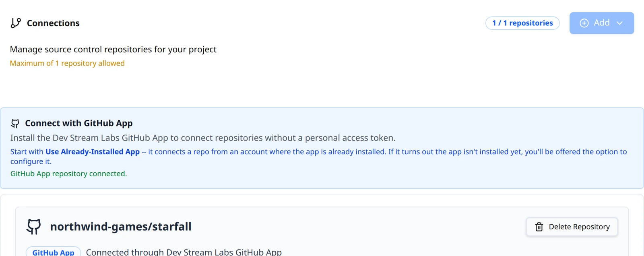Click the Add button label

click(602, 23)
